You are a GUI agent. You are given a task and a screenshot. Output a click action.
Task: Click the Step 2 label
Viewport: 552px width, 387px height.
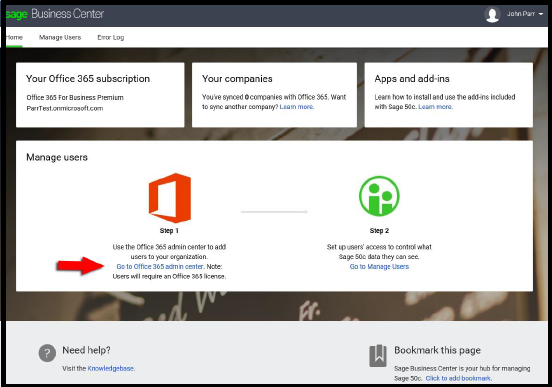379,231
